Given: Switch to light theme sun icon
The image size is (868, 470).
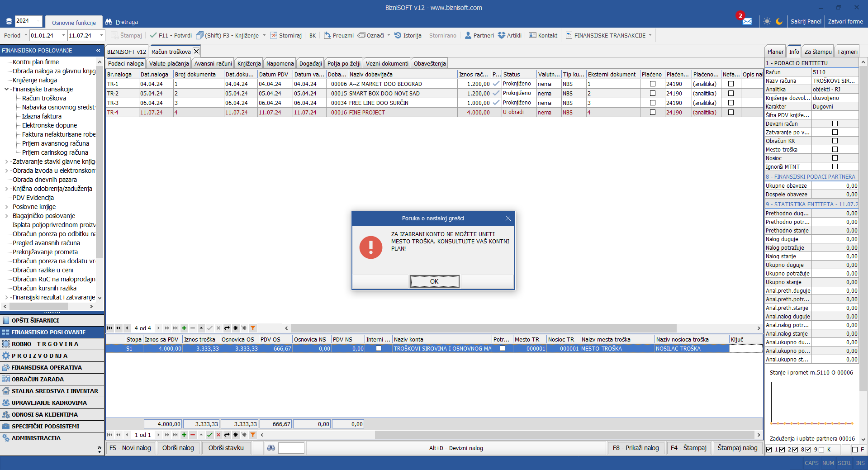Looking at the screenshot, I should pos(767,21).
